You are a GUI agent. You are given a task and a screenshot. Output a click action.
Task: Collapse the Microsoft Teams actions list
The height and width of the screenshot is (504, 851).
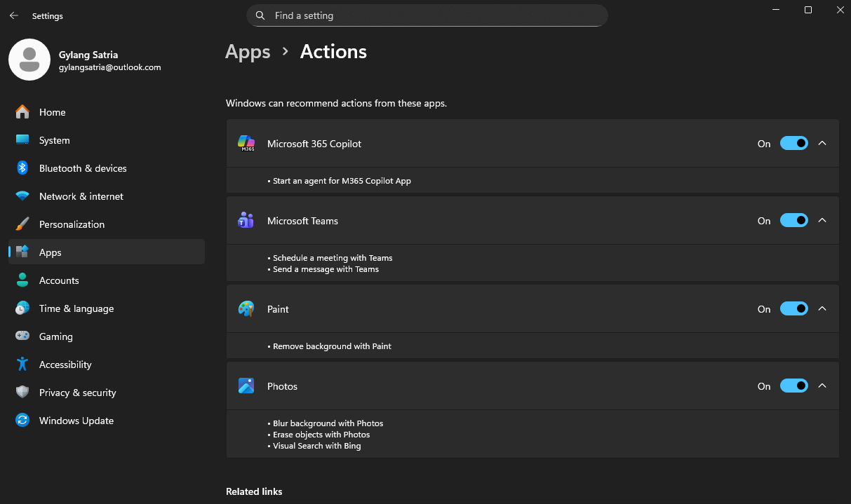pyautogui.click(x=823, y=221)
